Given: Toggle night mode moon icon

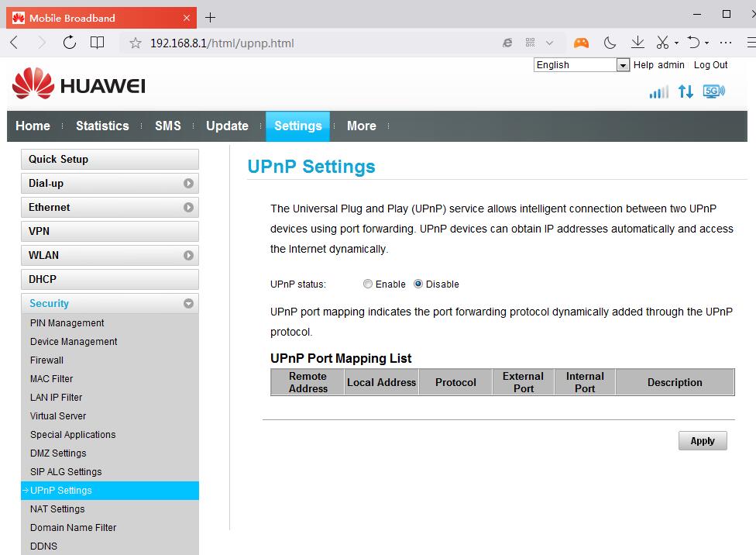Looking at the screenshot, I should coord(610,43).
